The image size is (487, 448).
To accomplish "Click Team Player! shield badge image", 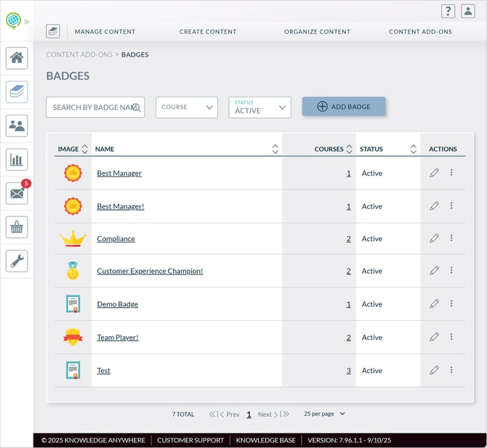I will pos(73,337).
